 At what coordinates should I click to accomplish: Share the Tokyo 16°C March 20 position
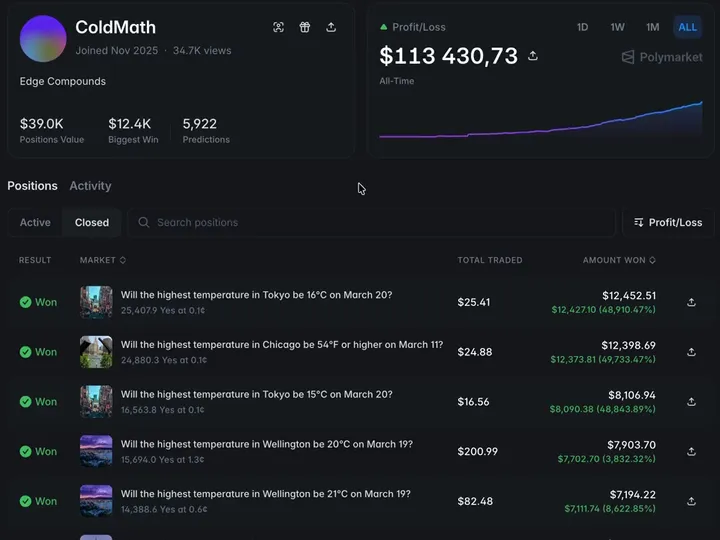[x=691, y=302]
